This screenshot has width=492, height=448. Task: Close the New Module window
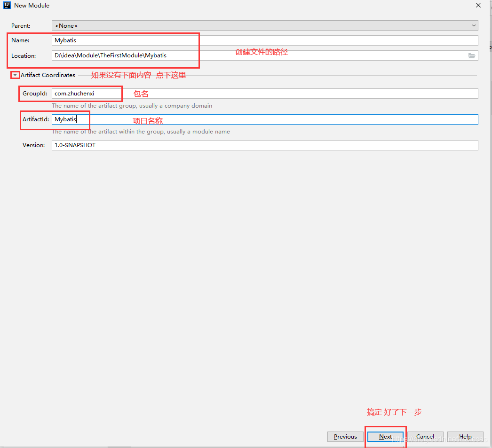(478, 5)
